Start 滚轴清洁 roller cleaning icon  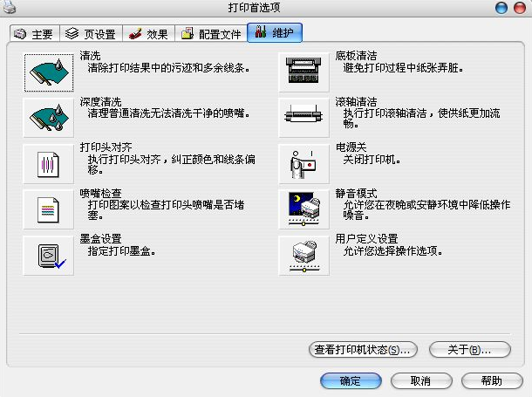coord(304,118)
